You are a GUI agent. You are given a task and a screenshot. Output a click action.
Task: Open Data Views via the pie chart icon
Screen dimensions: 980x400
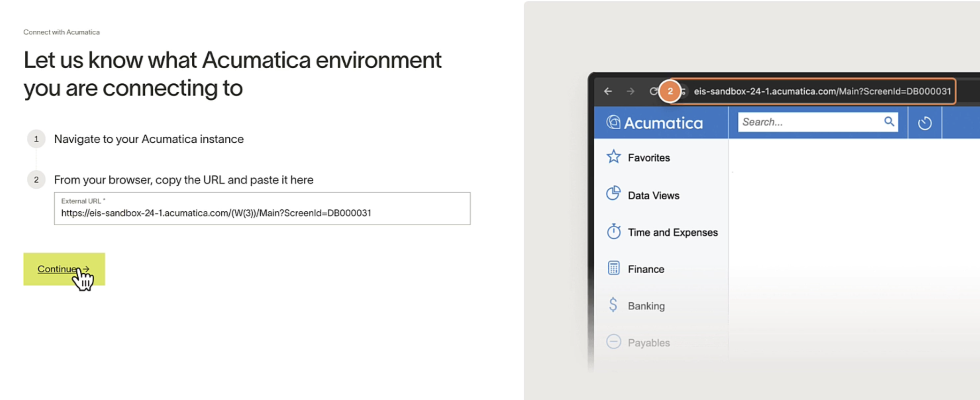(x=614, y=194)
